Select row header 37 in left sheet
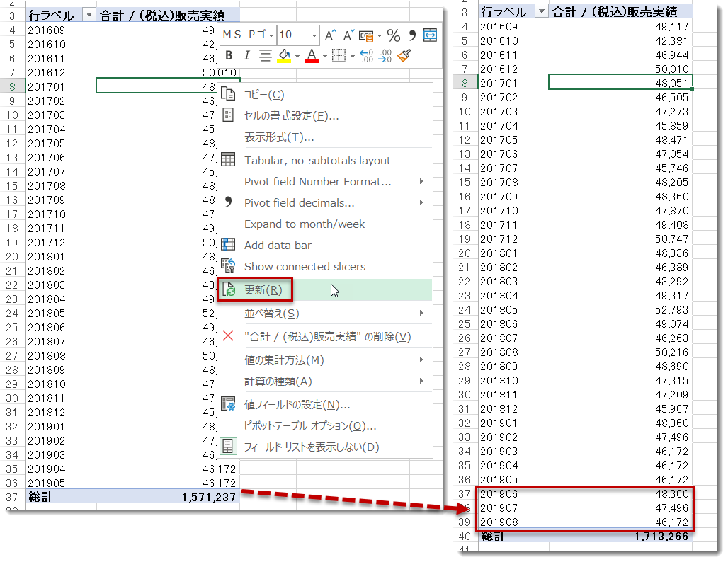Viewport: 728px width, 562px height. (12, 498)
